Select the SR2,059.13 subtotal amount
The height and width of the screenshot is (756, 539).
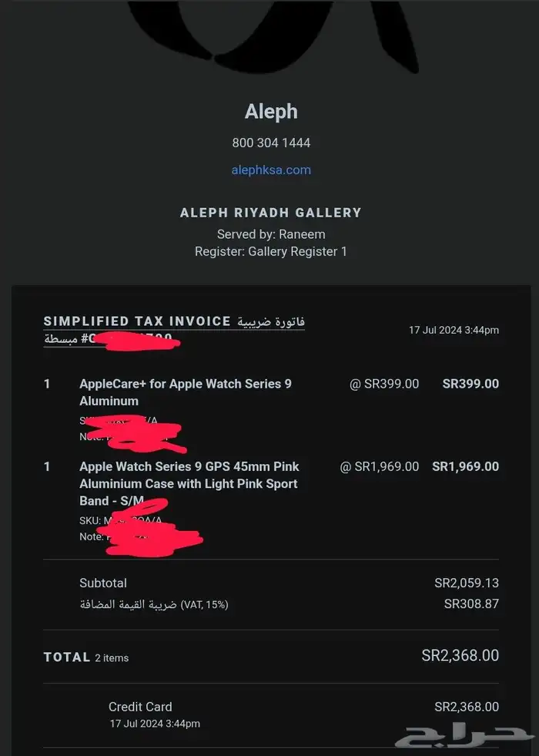(x=467, y=583)
